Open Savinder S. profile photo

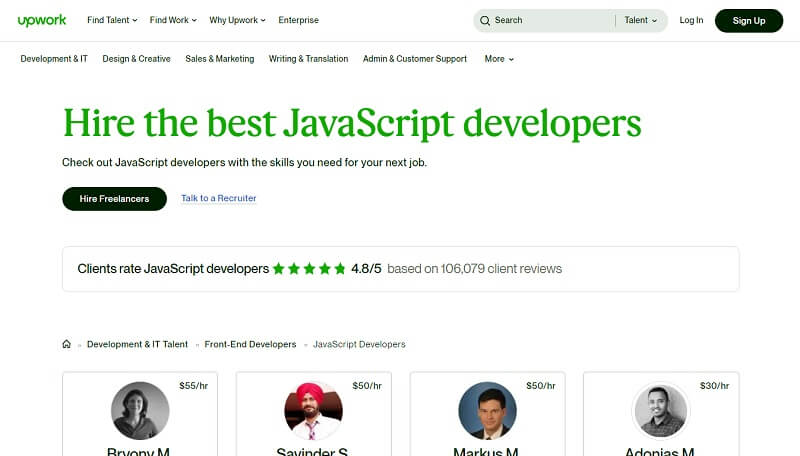coord(313,411)
